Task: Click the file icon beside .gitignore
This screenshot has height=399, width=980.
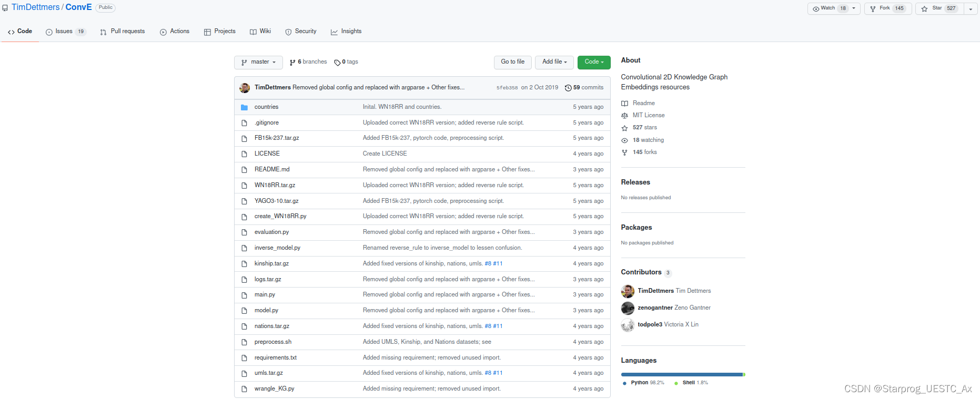Action: pos(244,123)
